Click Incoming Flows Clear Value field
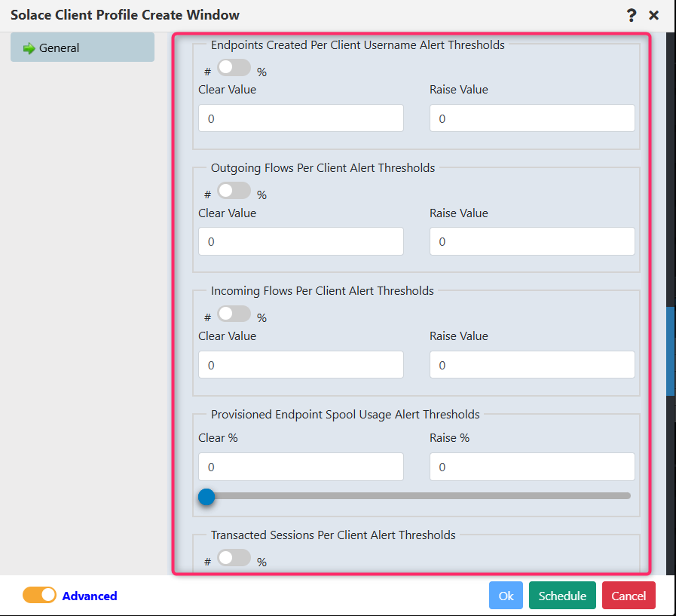This screenshot has width=676, height=616. click(x=301, y=365)
